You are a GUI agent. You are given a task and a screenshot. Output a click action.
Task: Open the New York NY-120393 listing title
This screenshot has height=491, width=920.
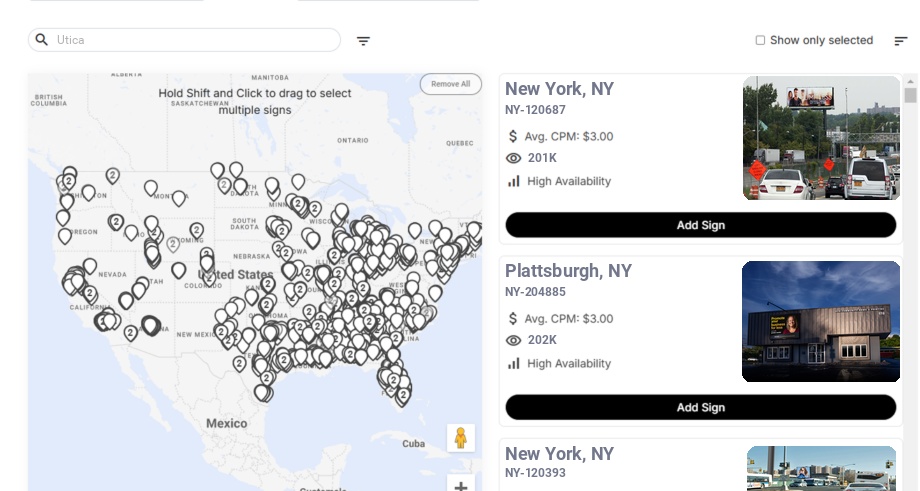pyautogui.click(x=559, y=454)
